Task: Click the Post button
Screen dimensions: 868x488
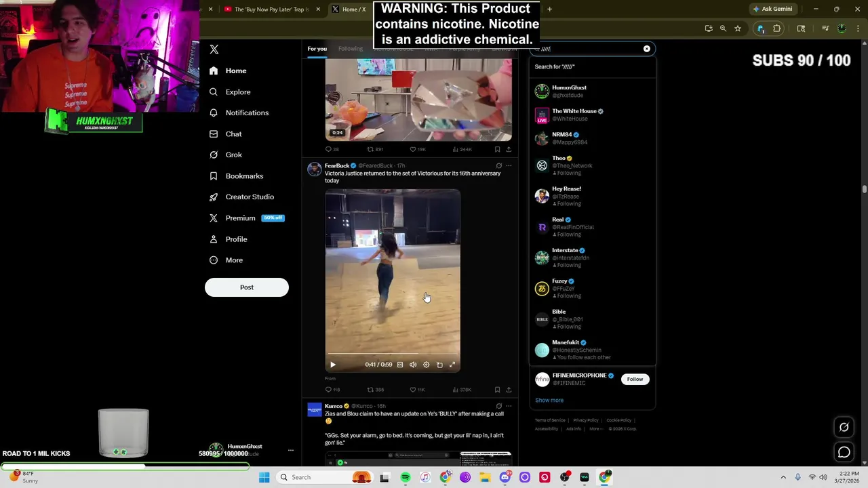Action: [x=247, y=287]
